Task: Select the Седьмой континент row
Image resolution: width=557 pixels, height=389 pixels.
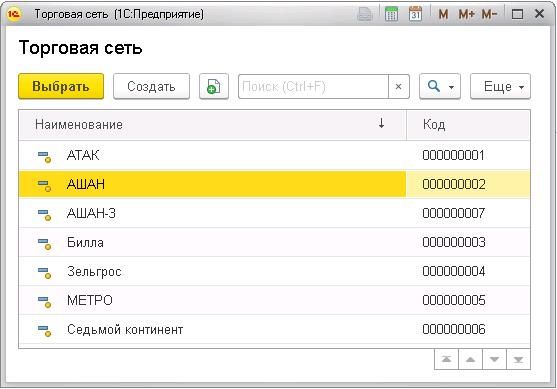Action: 274,329
